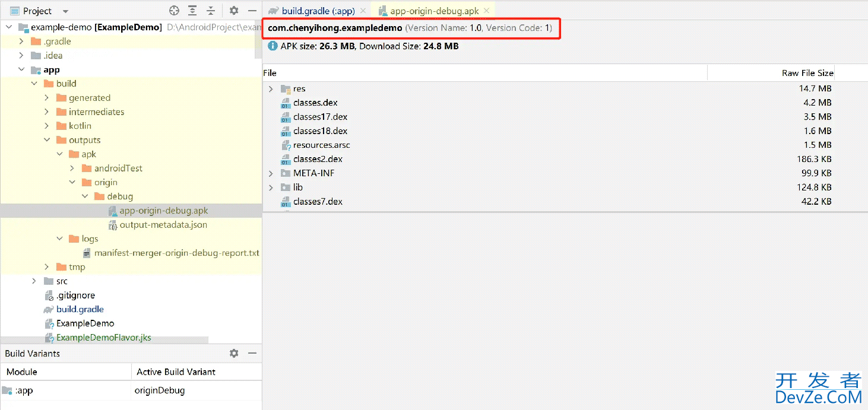Sort by Raw File Size column header
Viewport: 868px width, 410px height.
771,72
